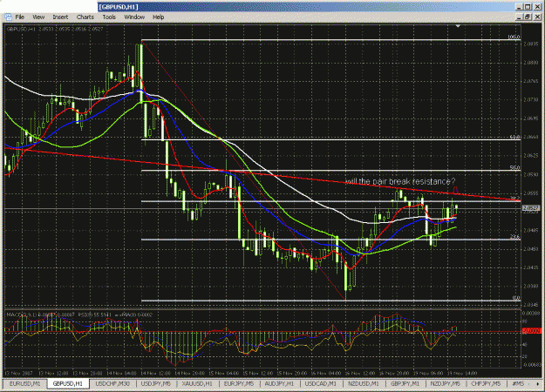Image resolution: width=545 pixels, height=392 pixels.
Task: Open the USDCAD,M1 chart tab
Action: click(x=321, y=383)
